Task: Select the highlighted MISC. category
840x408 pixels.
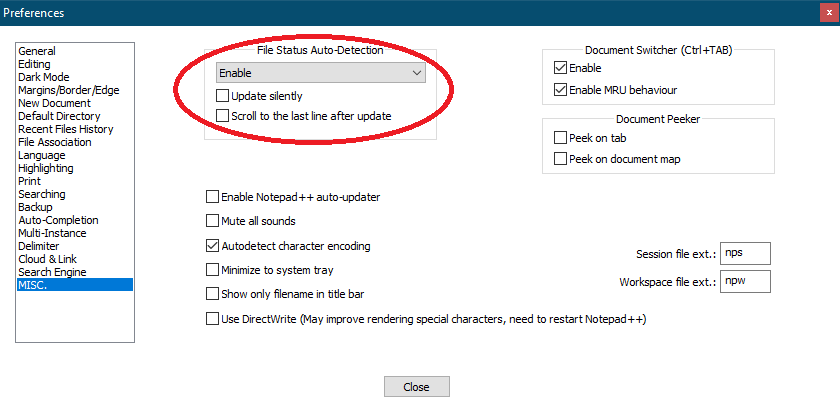Action: point(75,284)
